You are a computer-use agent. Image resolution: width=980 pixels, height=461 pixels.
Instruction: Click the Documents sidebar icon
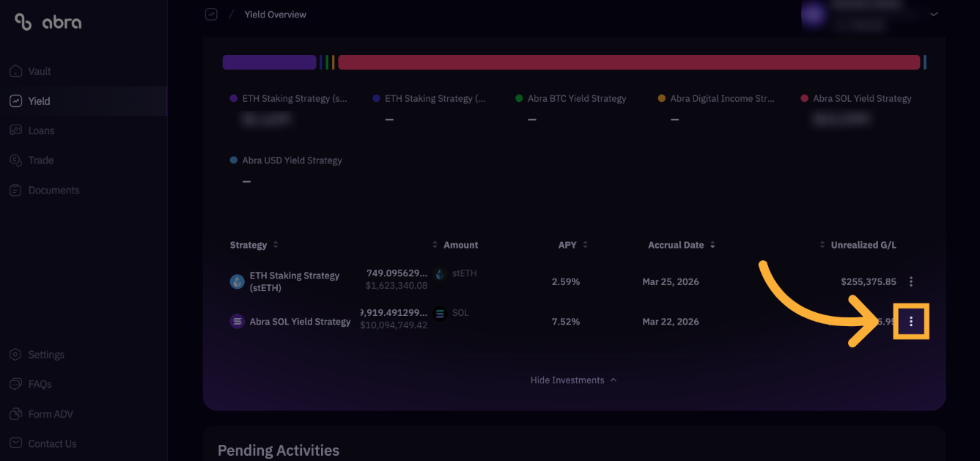[x=15, y=190]
